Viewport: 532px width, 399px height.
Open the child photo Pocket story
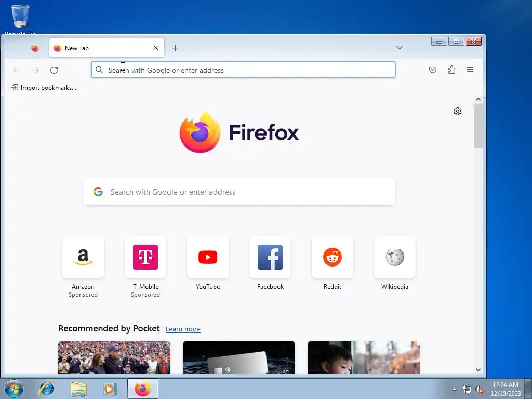[x=363, y=357]
